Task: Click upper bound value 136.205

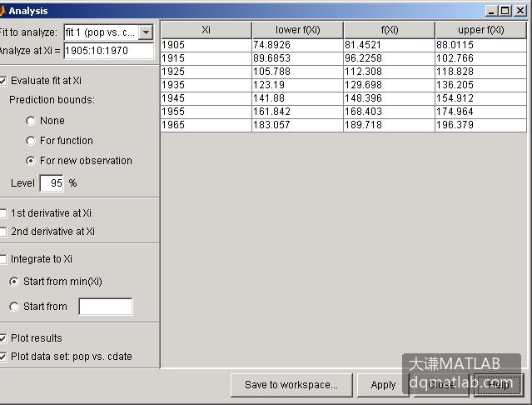Action: coord(480,85)
